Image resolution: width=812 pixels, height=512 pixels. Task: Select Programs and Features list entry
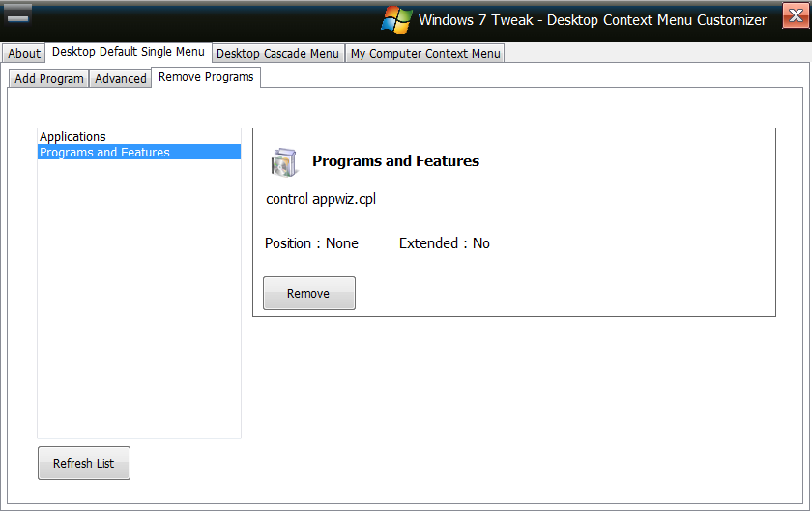pyautogui.click(x=139, y=153)
